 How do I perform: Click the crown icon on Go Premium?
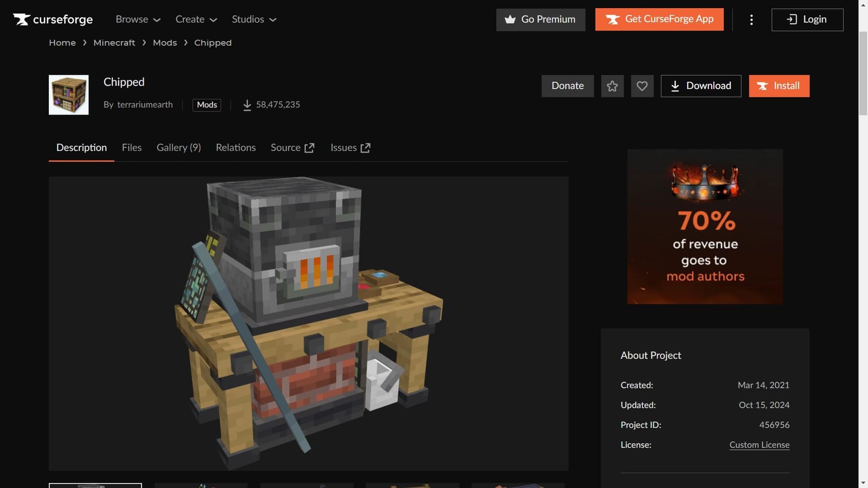tap(510, 20)
